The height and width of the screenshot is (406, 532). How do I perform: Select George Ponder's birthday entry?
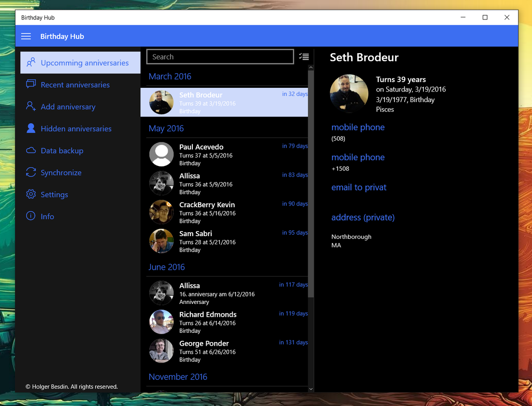222,351
